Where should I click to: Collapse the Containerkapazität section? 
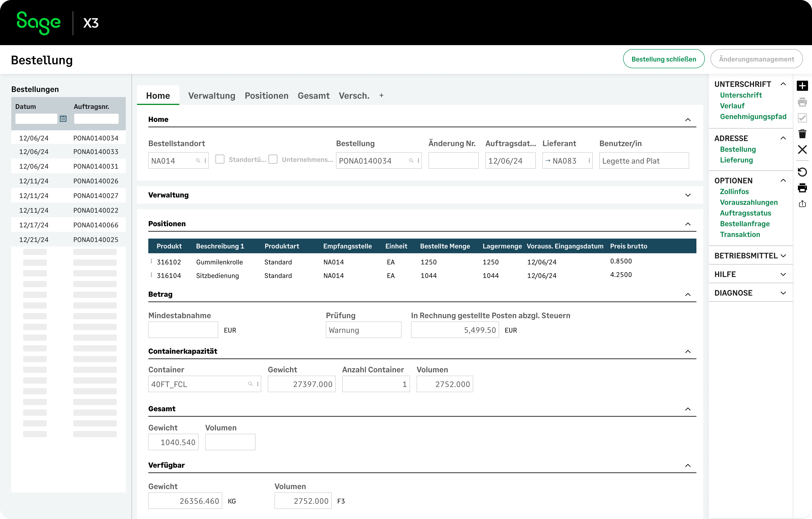click(x=688, y=352)
